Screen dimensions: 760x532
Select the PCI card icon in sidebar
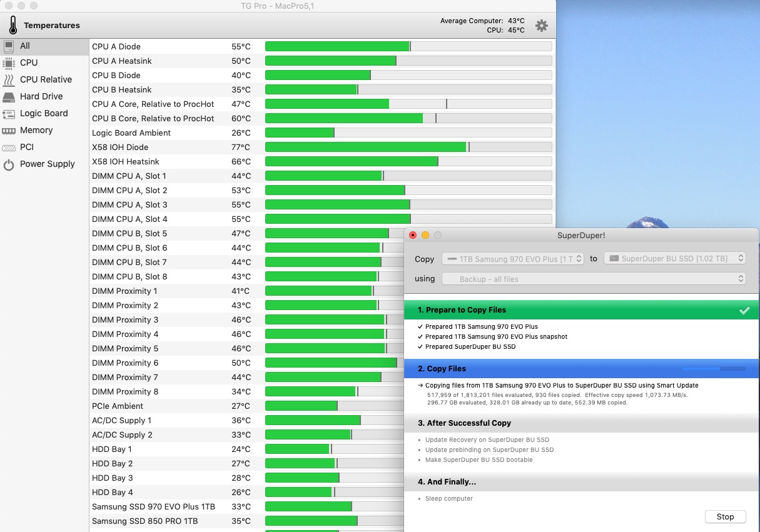click(9, 147)
